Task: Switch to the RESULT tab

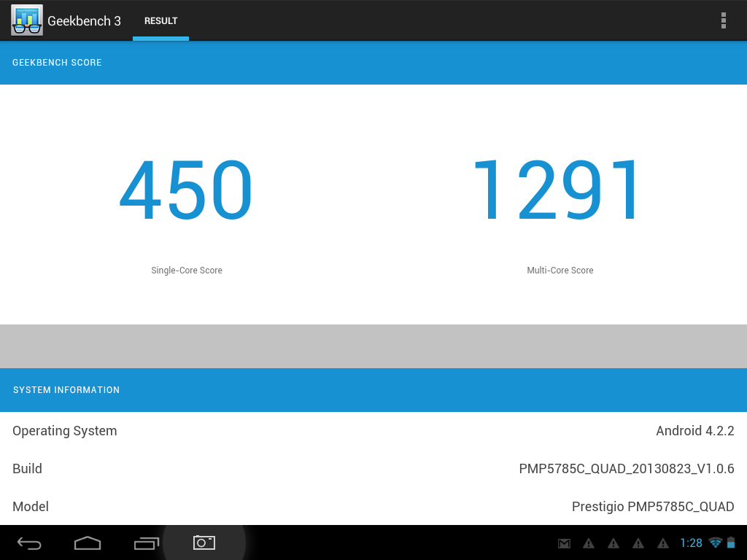Action: [x=160, y=21]
